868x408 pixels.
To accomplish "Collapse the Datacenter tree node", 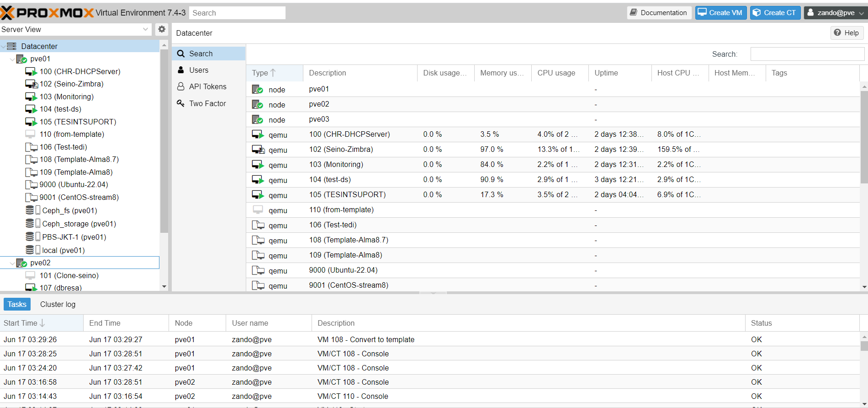I will pos(4,46).
